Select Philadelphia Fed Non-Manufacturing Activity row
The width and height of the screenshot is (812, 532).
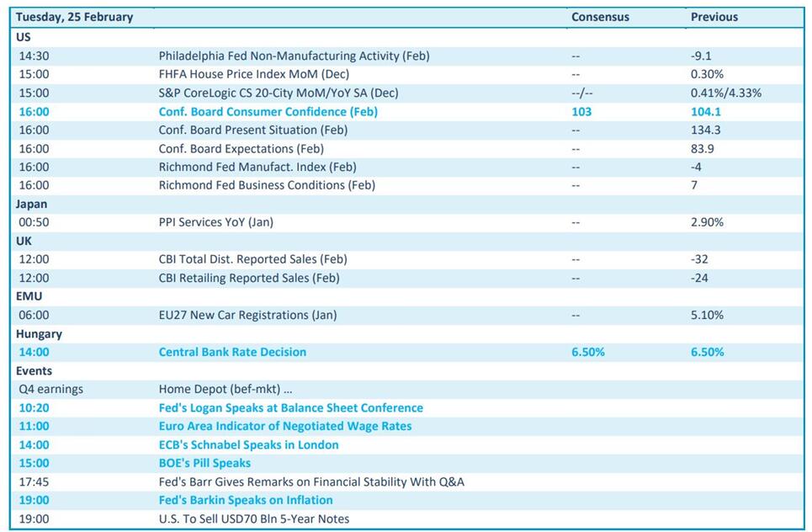click(x=294, y=56)
